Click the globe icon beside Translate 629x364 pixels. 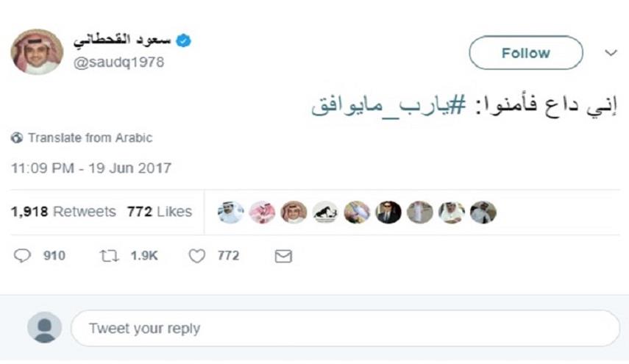pyautogui.click(x=17, y=138)
